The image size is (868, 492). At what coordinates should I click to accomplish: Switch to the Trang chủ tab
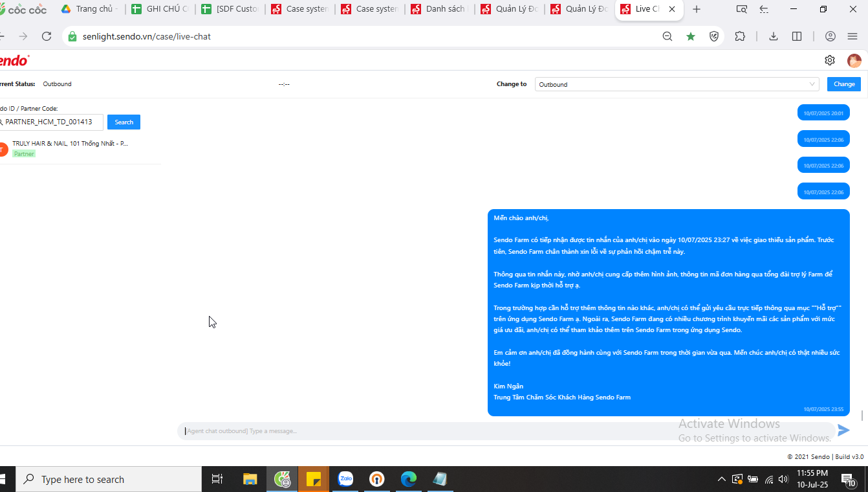tap(89, 9)
